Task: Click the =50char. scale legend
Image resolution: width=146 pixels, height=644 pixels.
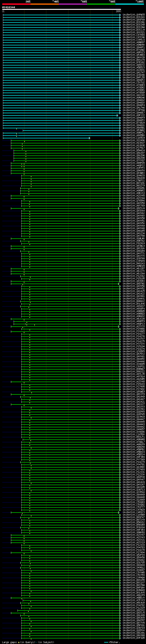Action: point(112,642)
